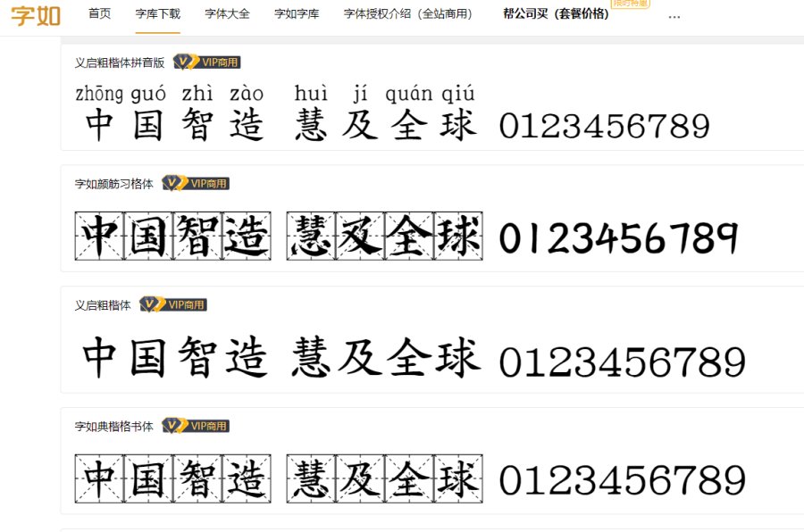Open the grid preview image of 字如典楷格书体
This screenshot has height=532, width=804.
pyautogui.click(x=410, y=478)
